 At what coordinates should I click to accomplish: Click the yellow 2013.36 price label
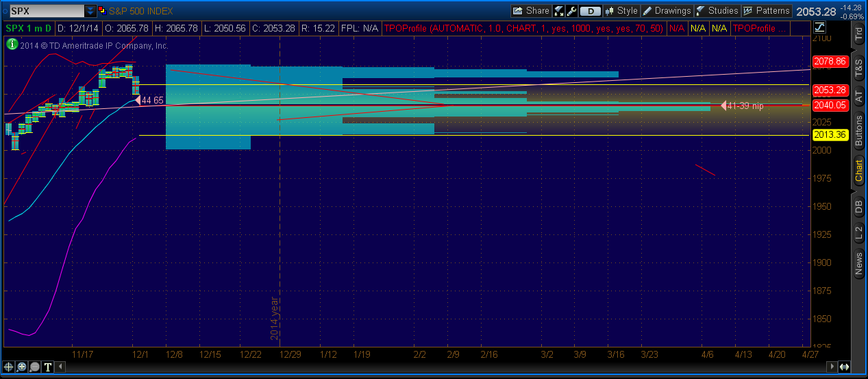[x=830, y=134]
